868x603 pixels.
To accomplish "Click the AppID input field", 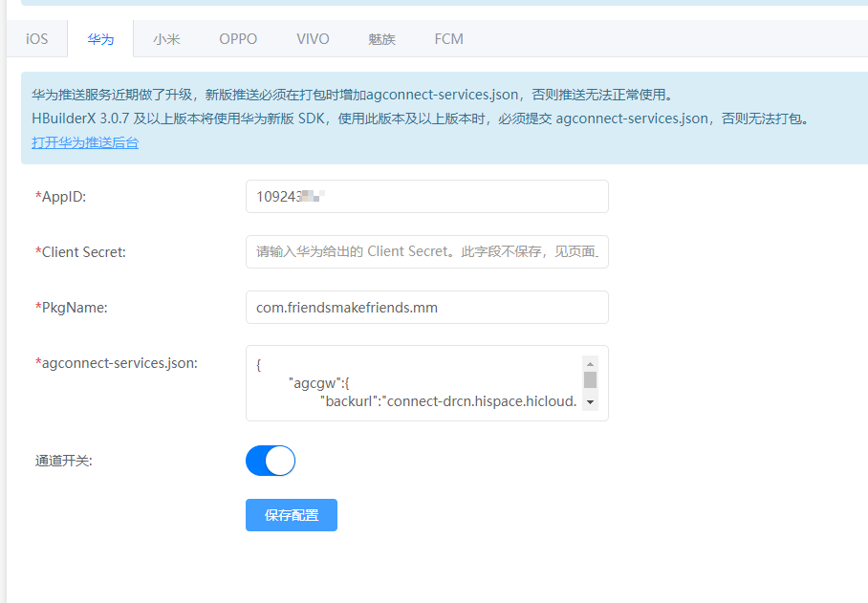I will point(426,197).
